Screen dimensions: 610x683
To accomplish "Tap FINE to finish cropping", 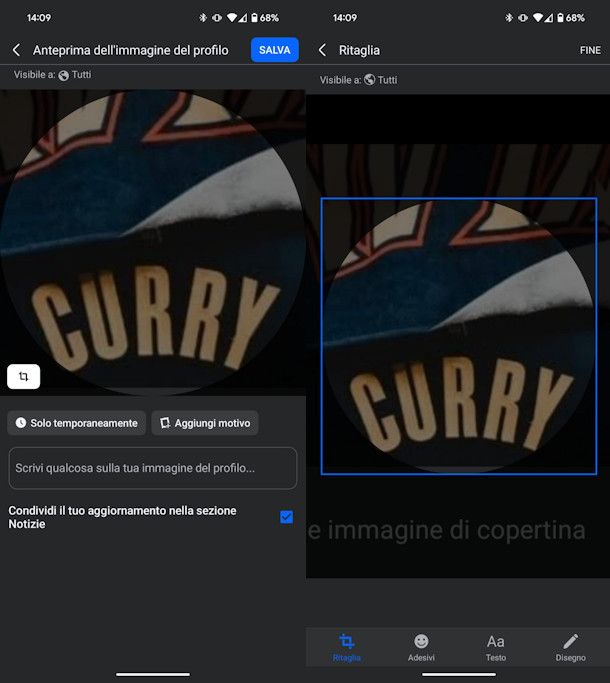I will [590, 51].
